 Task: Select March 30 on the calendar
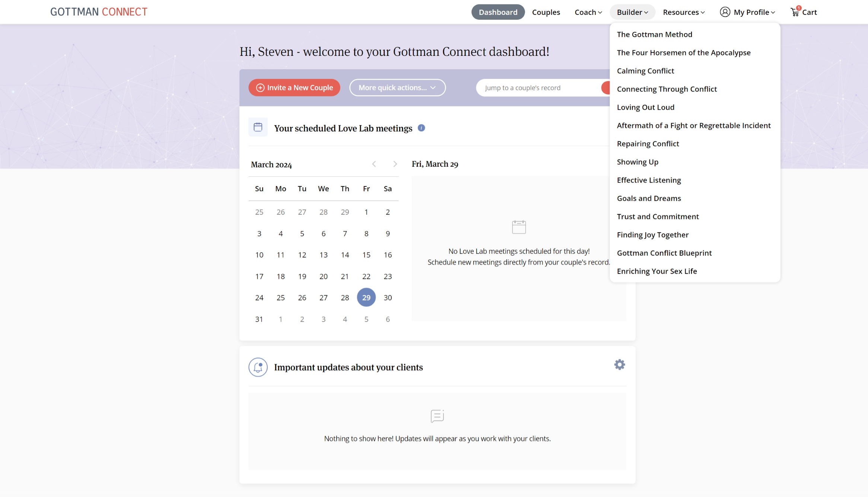click(x=388, y=298)
